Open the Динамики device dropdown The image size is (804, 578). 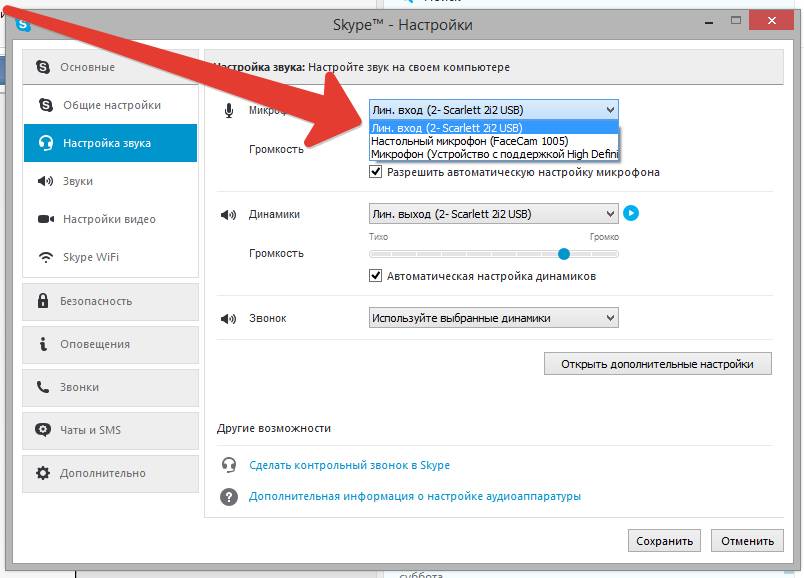click(494, 214)
